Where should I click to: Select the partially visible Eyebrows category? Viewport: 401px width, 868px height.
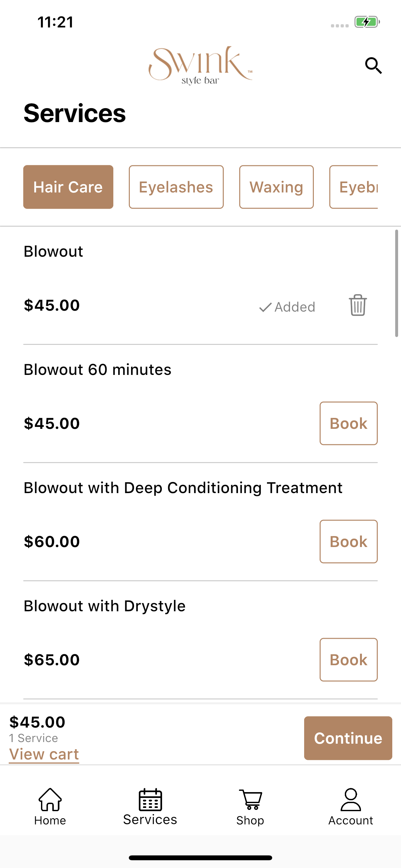[x=354, y=187]
